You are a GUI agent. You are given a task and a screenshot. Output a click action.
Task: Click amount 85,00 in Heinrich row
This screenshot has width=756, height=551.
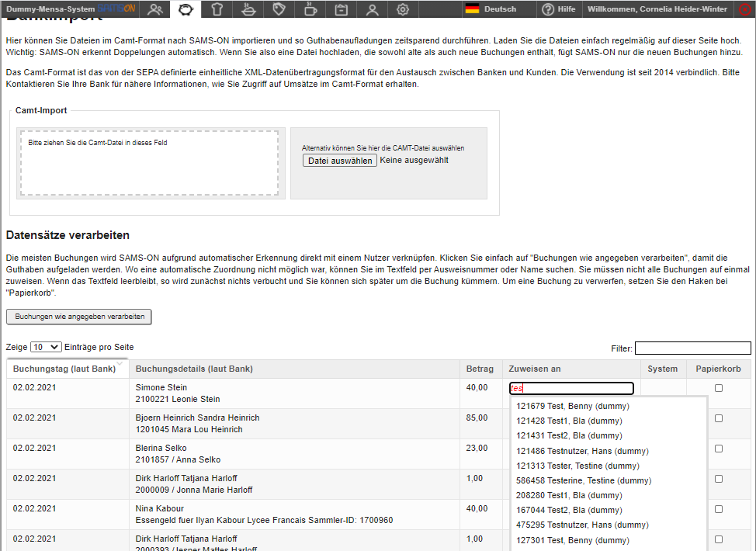coord(477,418)
